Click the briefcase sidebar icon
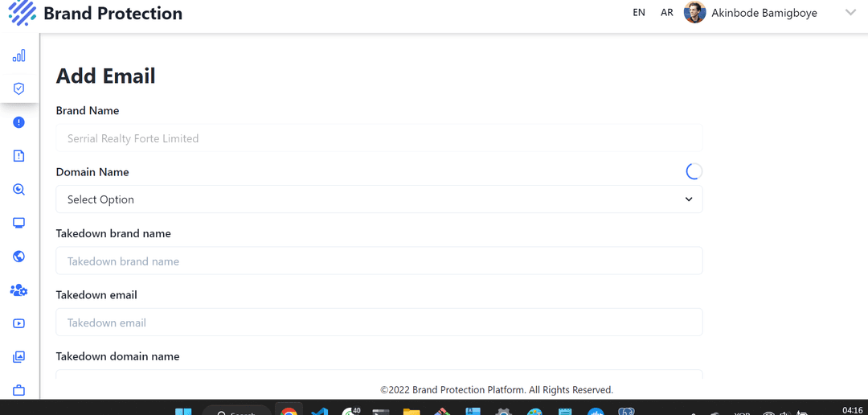Screen dimensions: 868x415 point(18,390)
